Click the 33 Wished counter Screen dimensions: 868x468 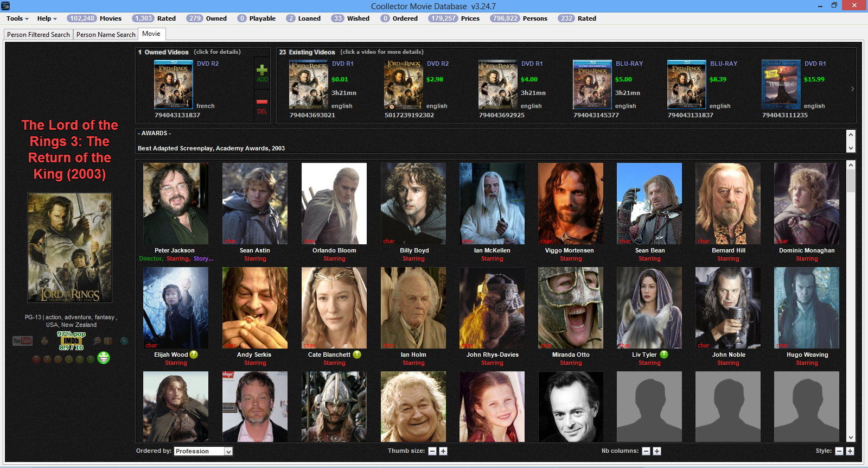click(350, 18)
